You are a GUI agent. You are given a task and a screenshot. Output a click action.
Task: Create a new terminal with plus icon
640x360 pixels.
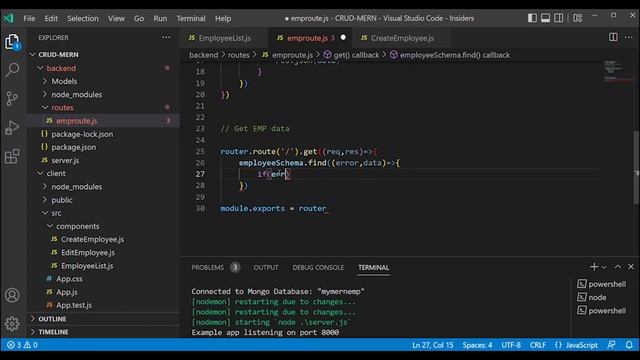[594, 267]
